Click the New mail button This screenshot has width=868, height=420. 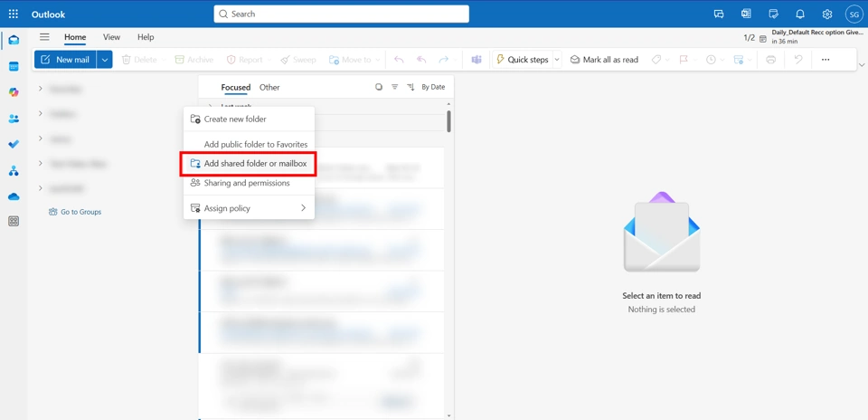click(x=65, y=59)
